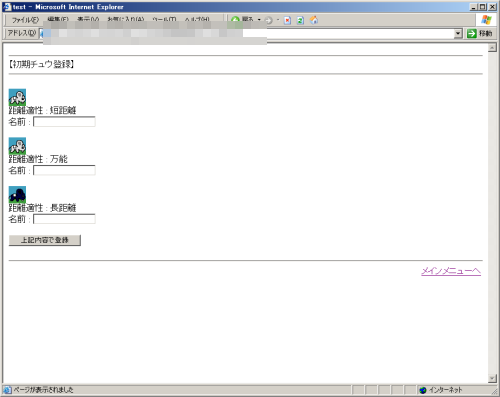Click the アドレス(D) label
500x397 pixels.
coord(22,33)
